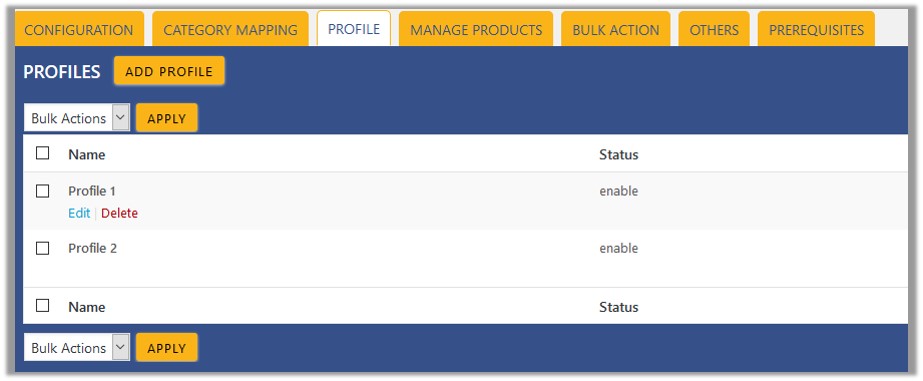Click the Name column header at top
The image size is (923, 381).
(87, 154)
